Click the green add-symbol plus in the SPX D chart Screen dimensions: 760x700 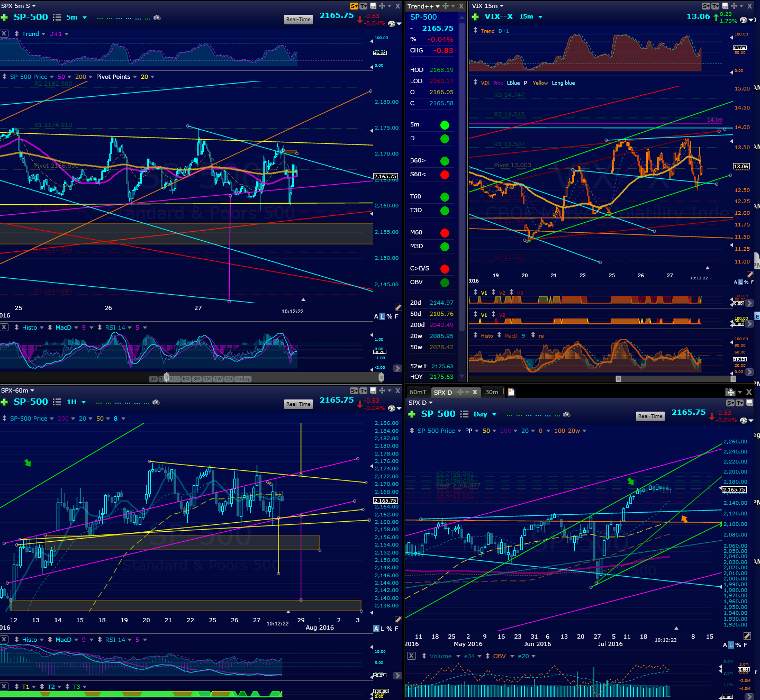412,414
